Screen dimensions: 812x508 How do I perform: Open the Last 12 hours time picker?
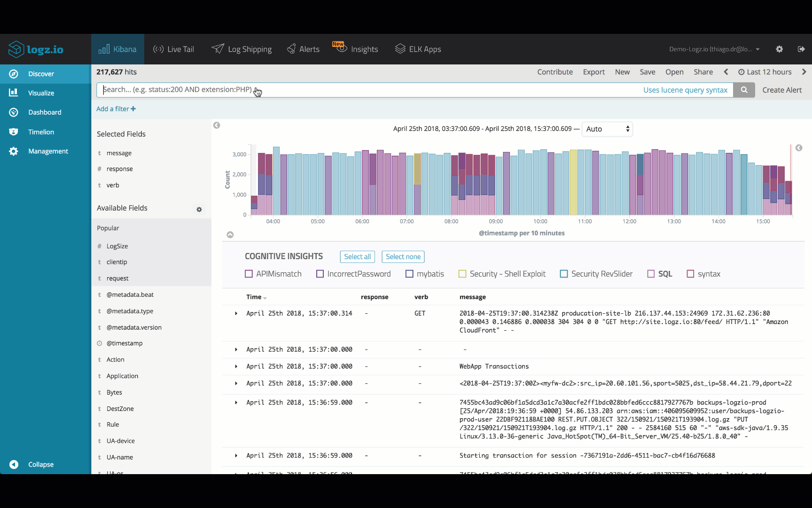[x=765, y=72]
